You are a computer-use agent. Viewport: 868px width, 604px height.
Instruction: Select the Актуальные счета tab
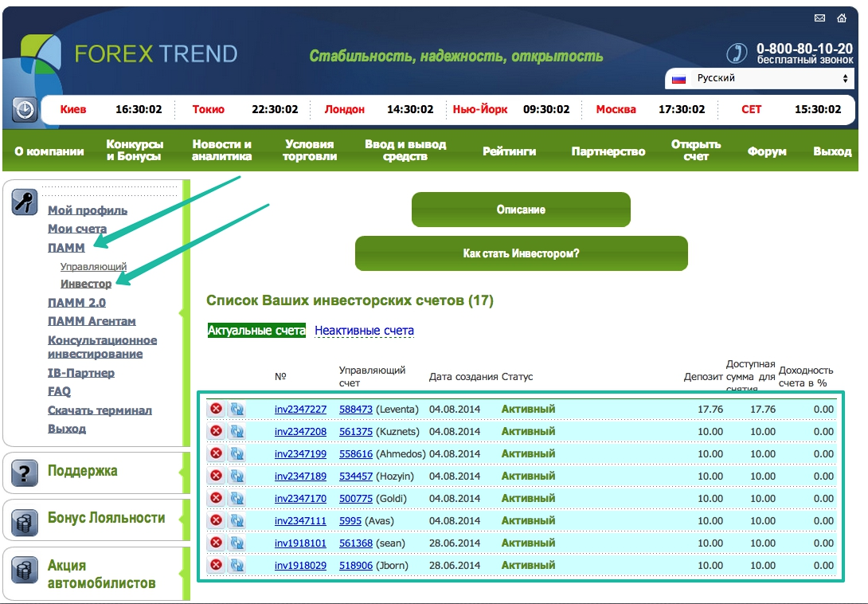(x=256, y=331)
